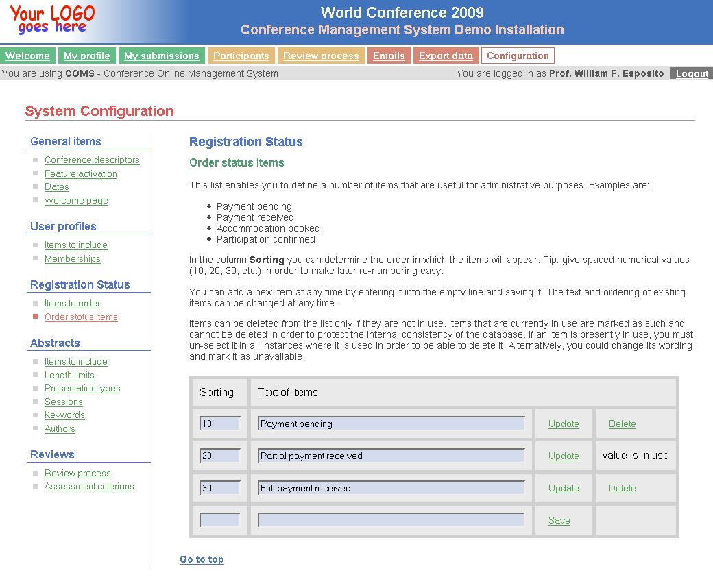Click the Your LOGO goes here image

pyautogui.click(x=52, y=20)
